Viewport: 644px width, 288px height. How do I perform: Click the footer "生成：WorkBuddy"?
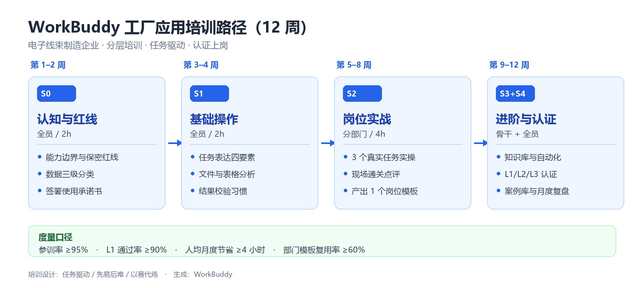coord(203,274)
